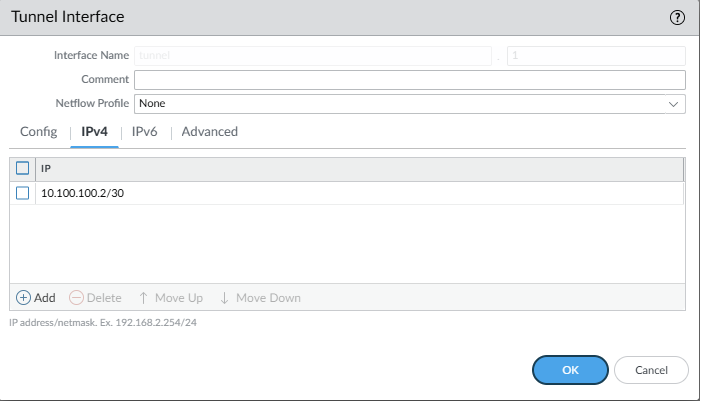701x401 pixels.
Task: Click the Move Down arrow
Action: click(x=224, y=298)
